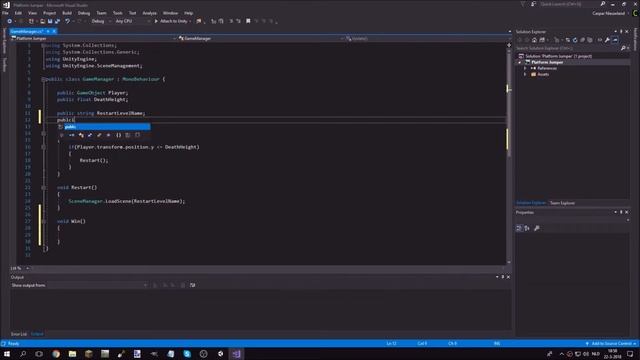Open the Help menu
Image resolution: width=640 pixels, height=360 pixels.
coord(189,13)
